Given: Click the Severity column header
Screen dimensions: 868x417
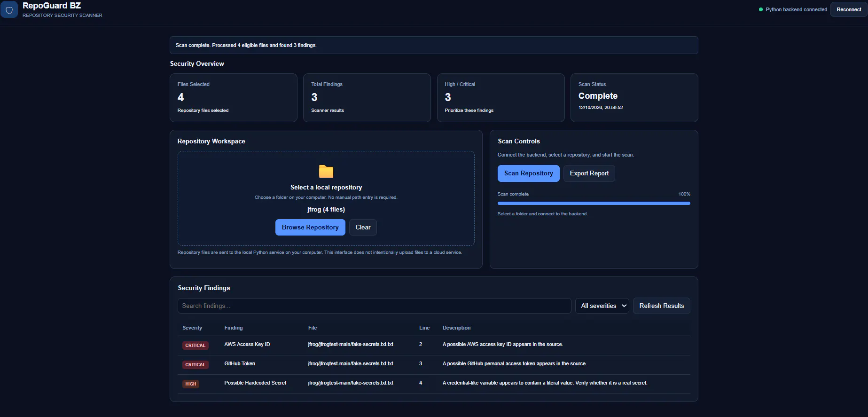Looking at the screenshot, I should (192, 328).
